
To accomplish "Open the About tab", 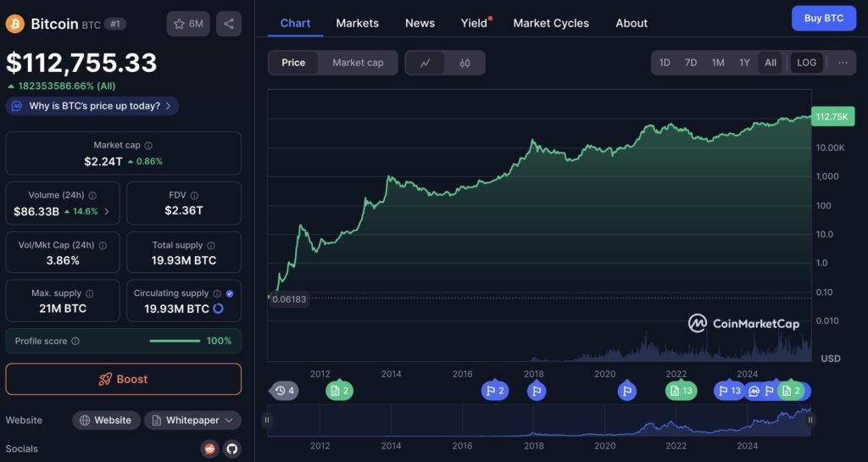I will point(632,23).
